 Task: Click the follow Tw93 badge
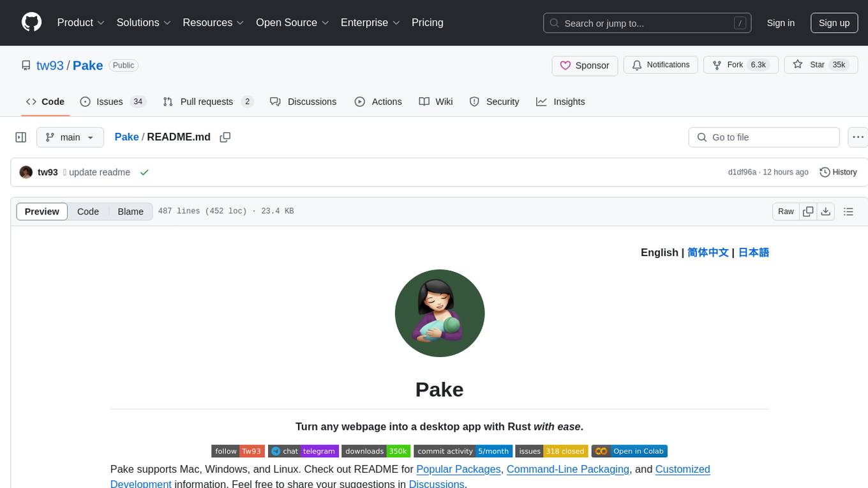click(238, 451)
